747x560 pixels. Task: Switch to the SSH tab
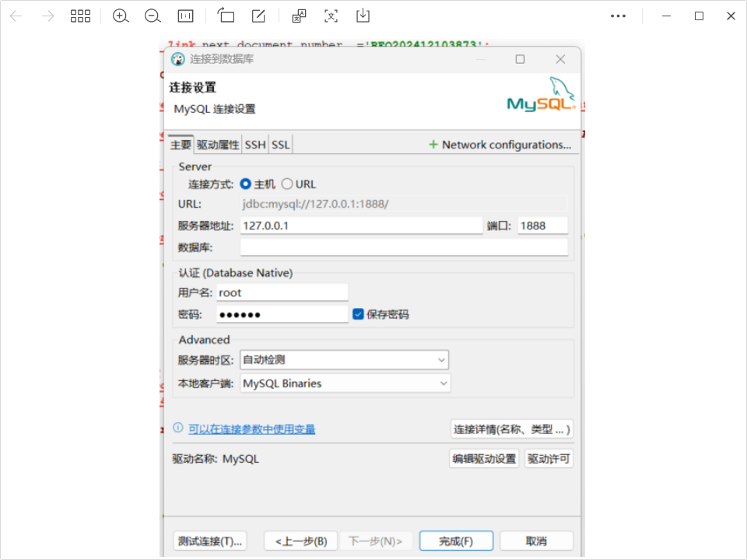click(x=255, y=145)
